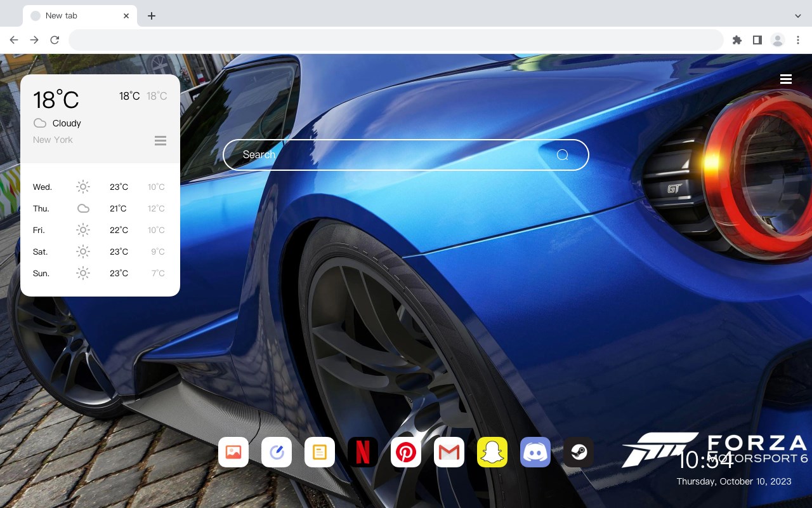This screenshot has height=508, width=812.
Task: Select the Sun. forecast row label
Action: pyautogui.click(x=41, y=274)
